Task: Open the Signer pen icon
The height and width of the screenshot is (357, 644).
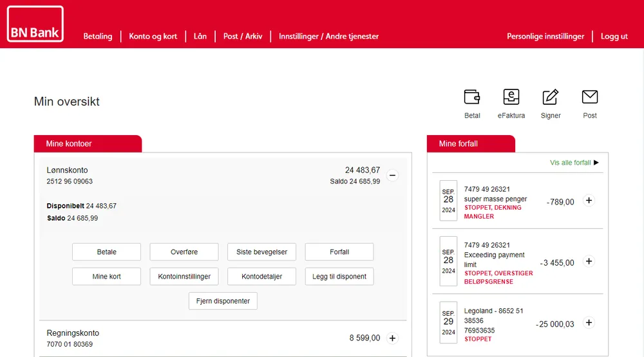Action: 551,97
